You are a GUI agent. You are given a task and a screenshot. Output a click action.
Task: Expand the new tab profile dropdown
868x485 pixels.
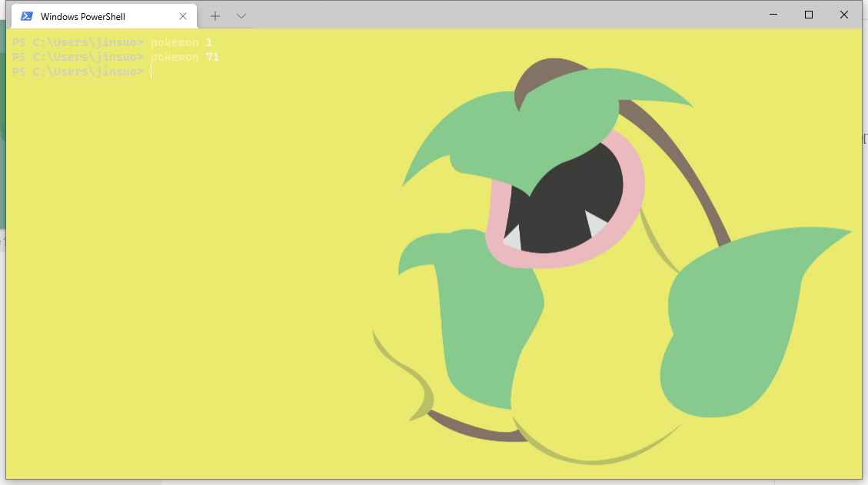pos(241,16)
